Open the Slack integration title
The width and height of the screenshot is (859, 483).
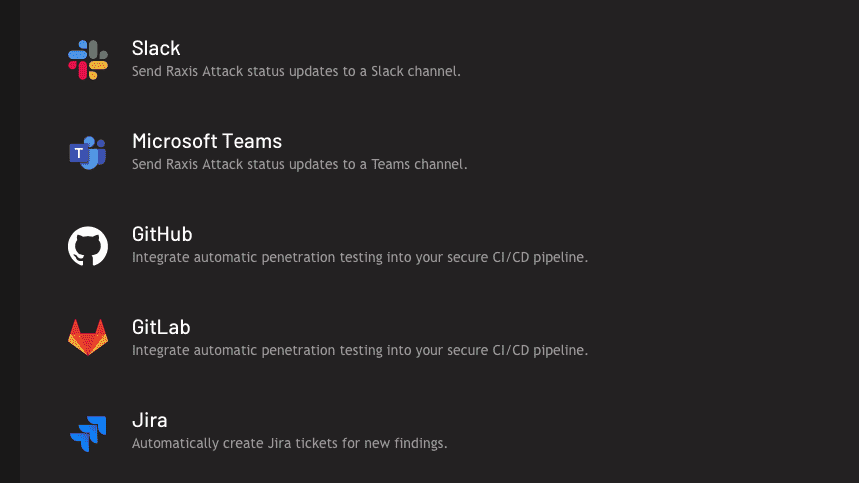point(156,48)
